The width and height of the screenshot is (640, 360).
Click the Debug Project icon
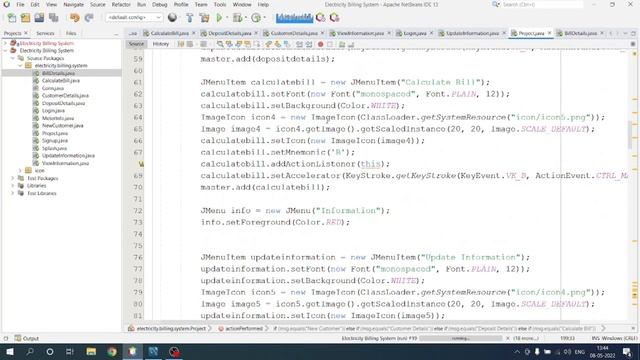coord(237,18)
